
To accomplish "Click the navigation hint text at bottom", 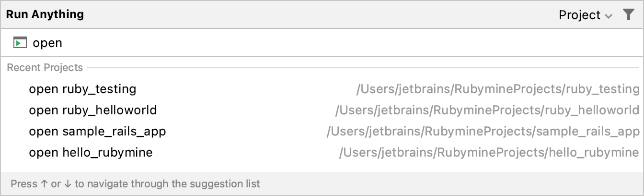I will 135,184.
